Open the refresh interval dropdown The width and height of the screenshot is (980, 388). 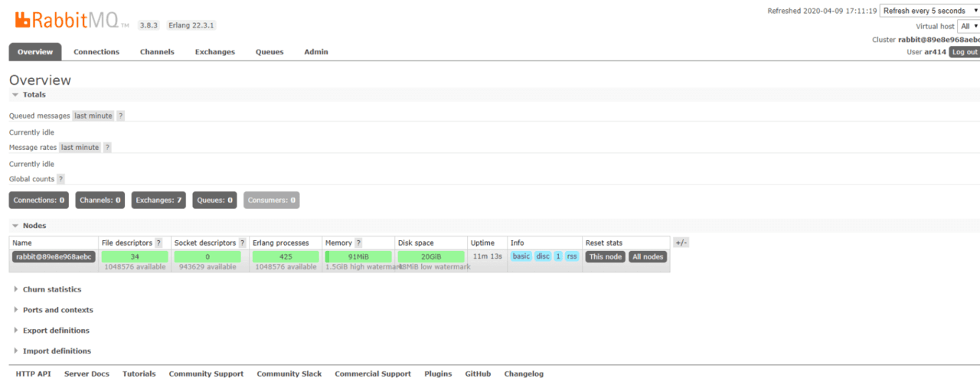click(929, 11)
